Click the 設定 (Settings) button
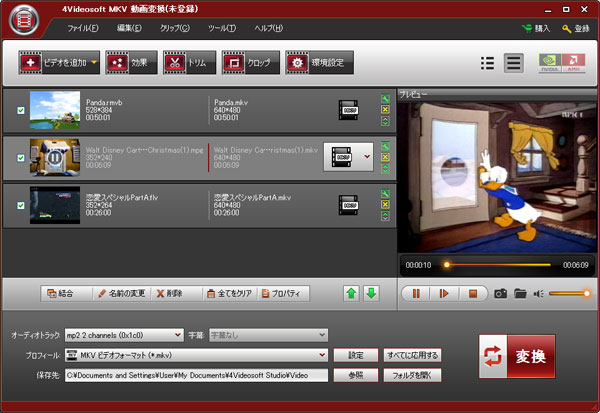600x413 pixels. tap(356, 355)
